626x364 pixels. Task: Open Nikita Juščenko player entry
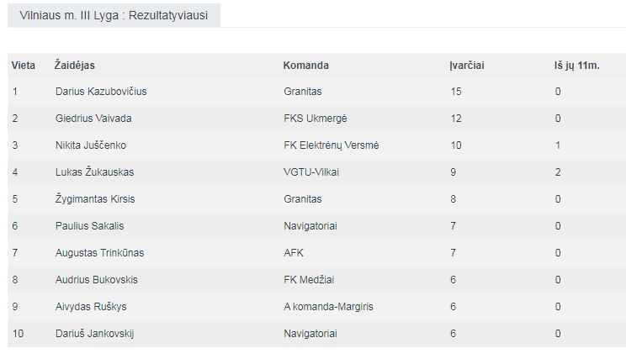point(91,145)
